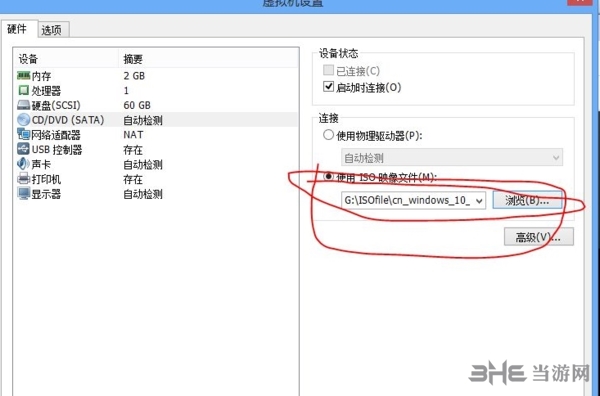The image size is (600, 396).
Task: Click the 显示器 display icon
Action: point(23,193)
